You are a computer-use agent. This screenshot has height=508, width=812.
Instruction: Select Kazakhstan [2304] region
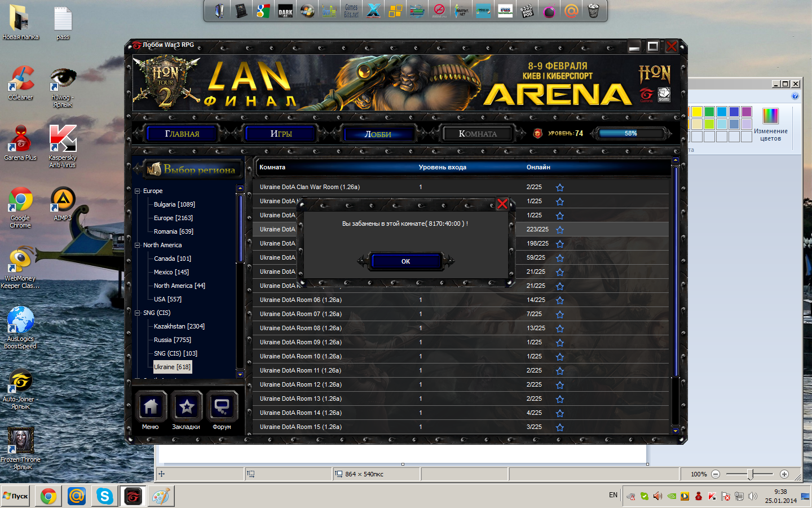click(179, 326)
